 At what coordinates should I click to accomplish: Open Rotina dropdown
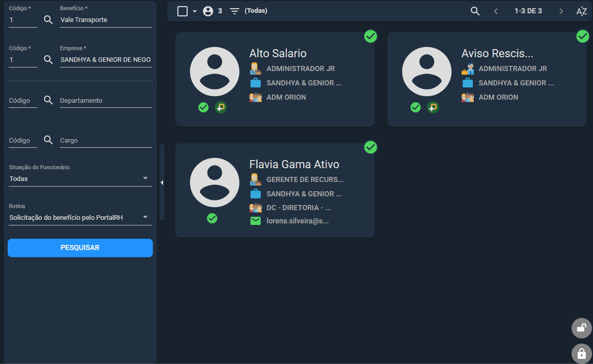(80, 218)
